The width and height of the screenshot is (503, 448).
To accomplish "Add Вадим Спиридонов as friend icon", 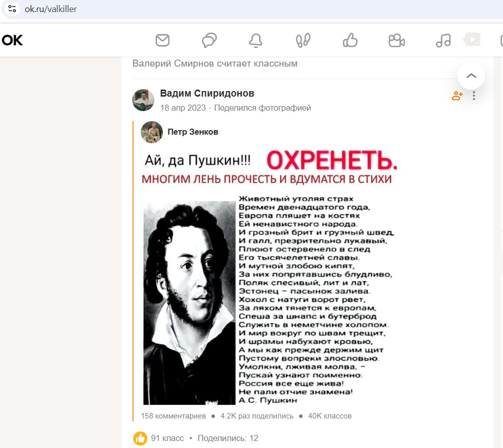I will click(x=457, y=96).
